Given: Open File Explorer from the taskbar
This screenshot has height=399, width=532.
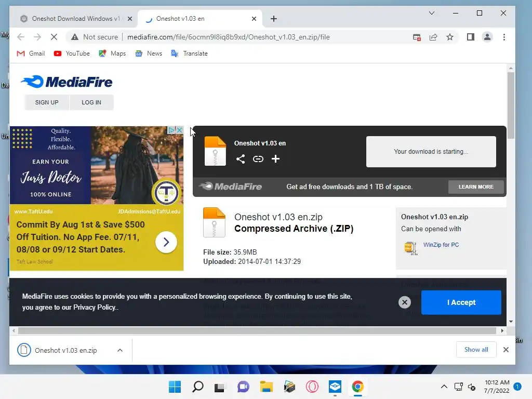Looking at the screenshot, I should (x=267, y=387).
